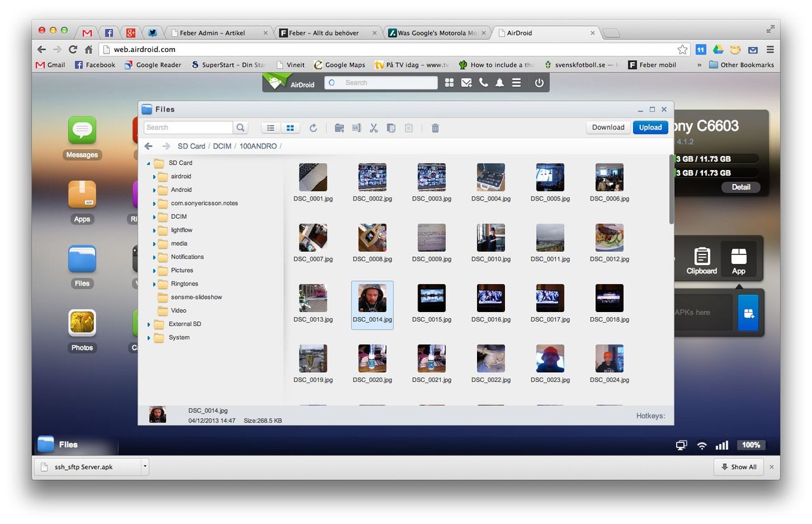Click the phone call icon in AirDroid bar
Viewport: 812px width, 524px height.
pos(483,82)
